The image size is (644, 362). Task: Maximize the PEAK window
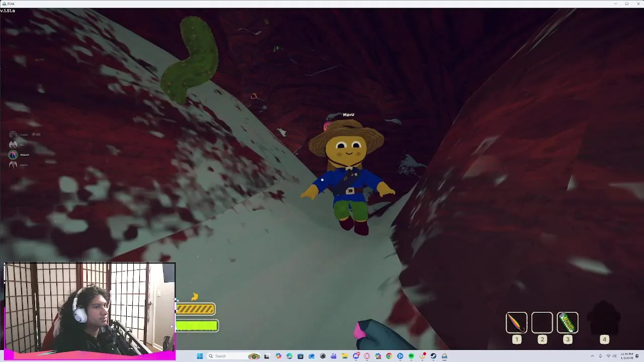click(x=626, y=4)
